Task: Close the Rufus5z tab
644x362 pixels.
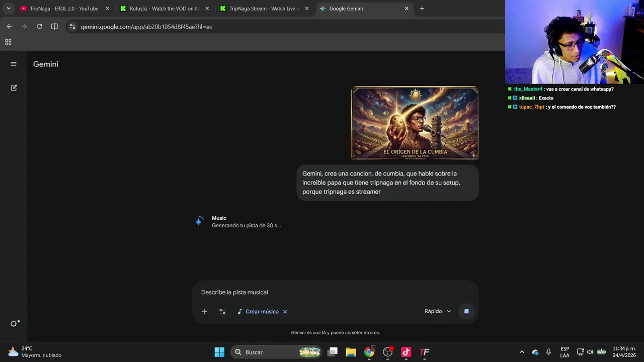Action: click(x=207, y=9)
